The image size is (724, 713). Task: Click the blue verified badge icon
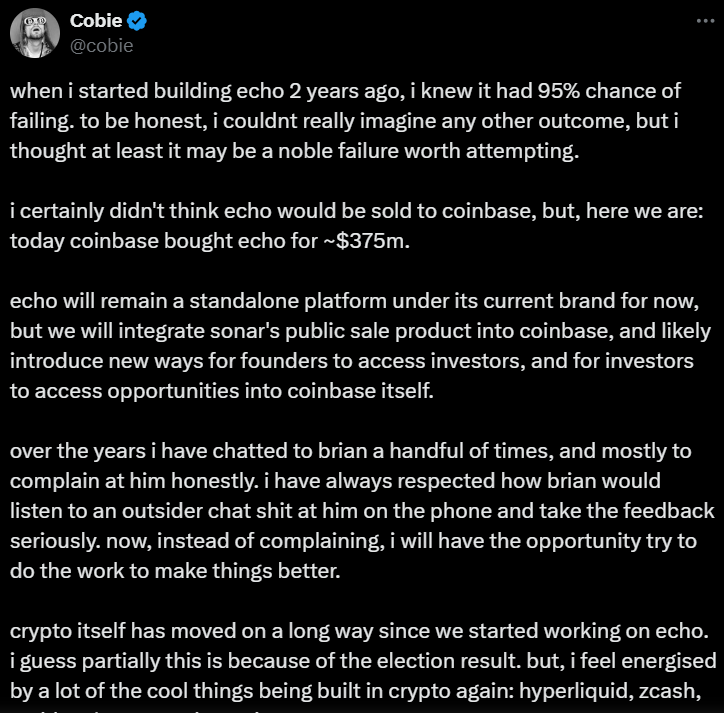point(138,23)
